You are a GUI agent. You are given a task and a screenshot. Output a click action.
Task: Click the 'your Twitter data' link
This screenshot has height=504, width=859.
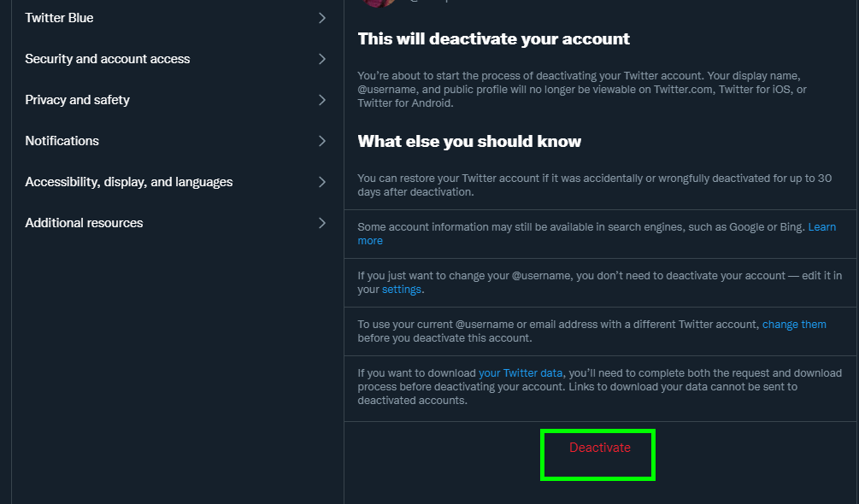(x=521, y=373)
